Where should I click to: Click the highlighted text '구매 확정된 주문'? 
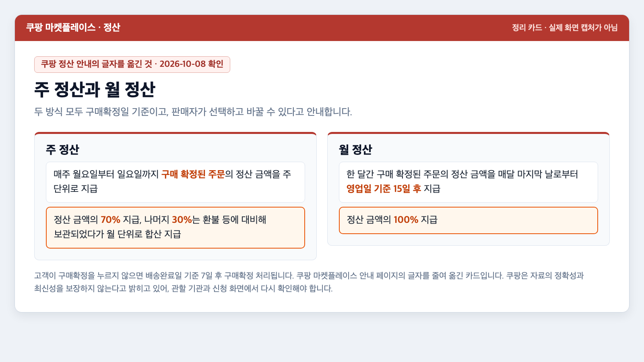[x=193, y=174]
